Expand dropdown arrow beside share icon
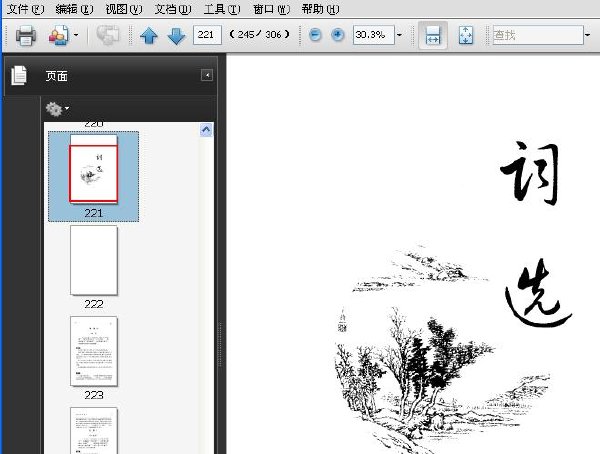This screenshot has height=454, width=600. point(76,35)
